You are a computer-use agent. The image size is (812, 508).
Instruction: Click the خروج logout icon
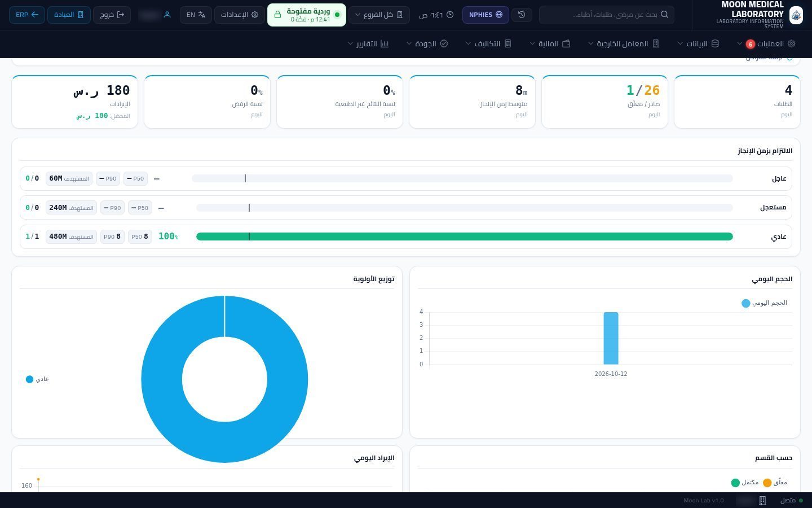pyautogui.click(x=121, y=15)
